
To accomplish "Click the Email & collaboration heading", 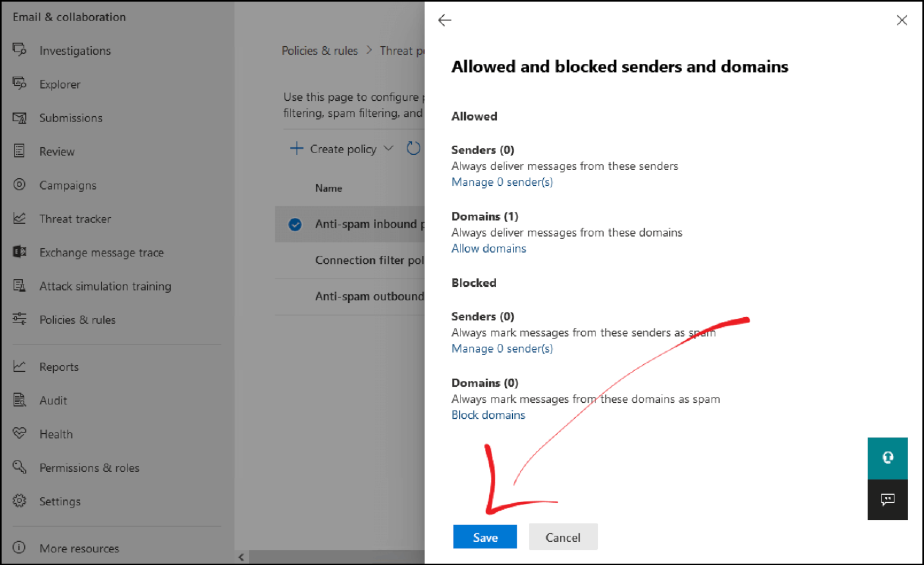I will point(69,17).
